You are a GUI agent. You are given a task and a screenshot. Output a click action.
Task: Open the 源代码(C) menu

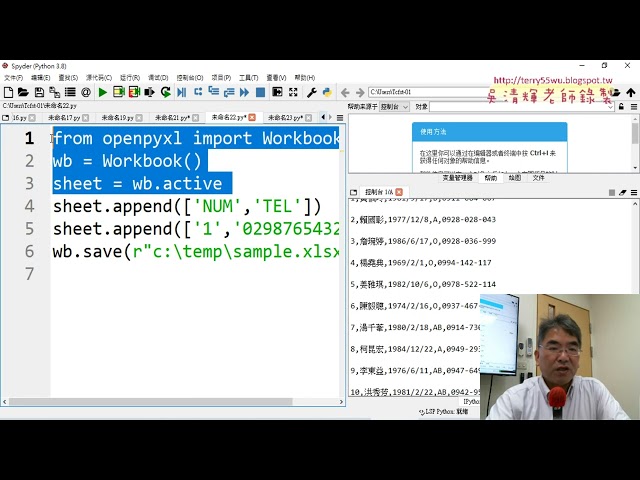(99, 78)
